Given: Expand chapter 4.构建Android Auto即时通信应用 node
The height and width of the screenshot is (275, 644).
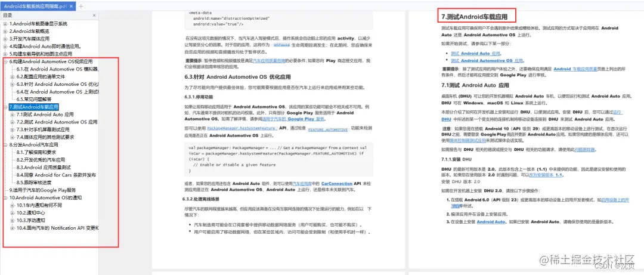Looking at the screenshot, I should (x=5, y=47).
